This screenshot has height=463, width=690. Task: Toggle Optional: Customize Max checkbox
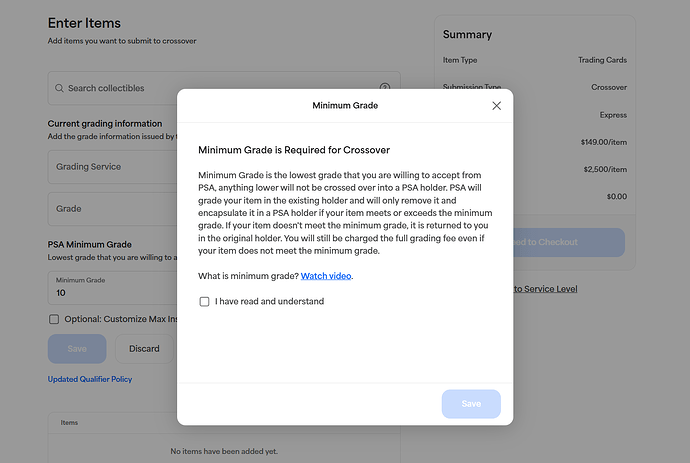(x=54, y=319)
